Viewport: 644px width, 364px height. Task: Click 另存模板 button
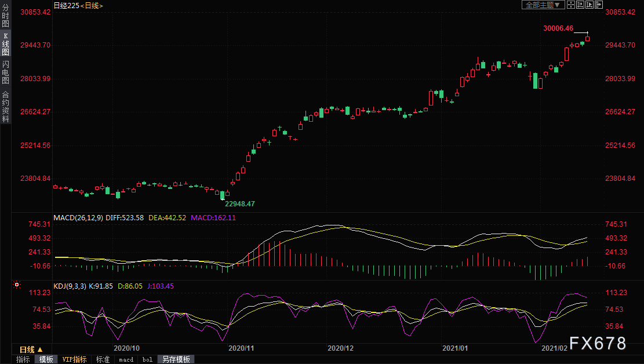pos(176,359)
